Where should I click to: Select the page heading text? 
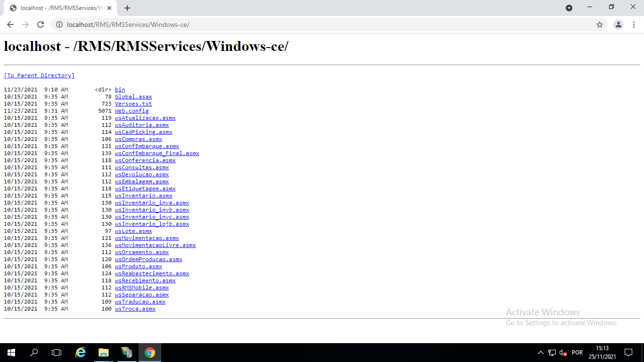coord(146,46)
